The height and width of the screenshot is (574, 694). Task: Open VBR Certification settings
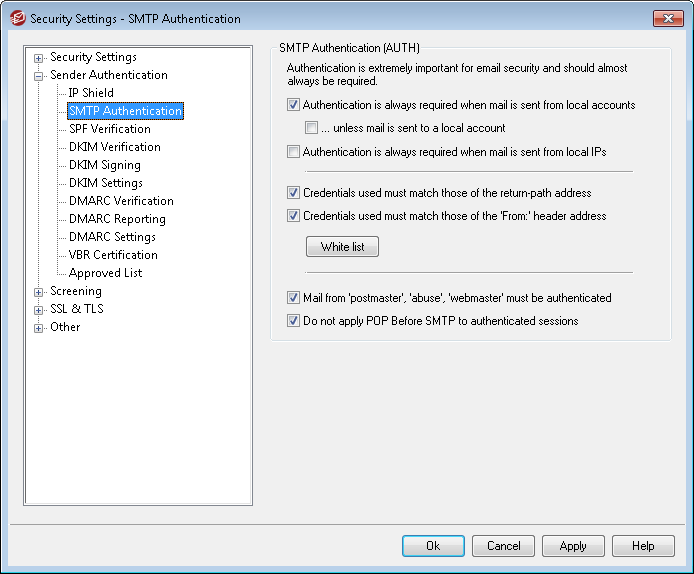113,255
